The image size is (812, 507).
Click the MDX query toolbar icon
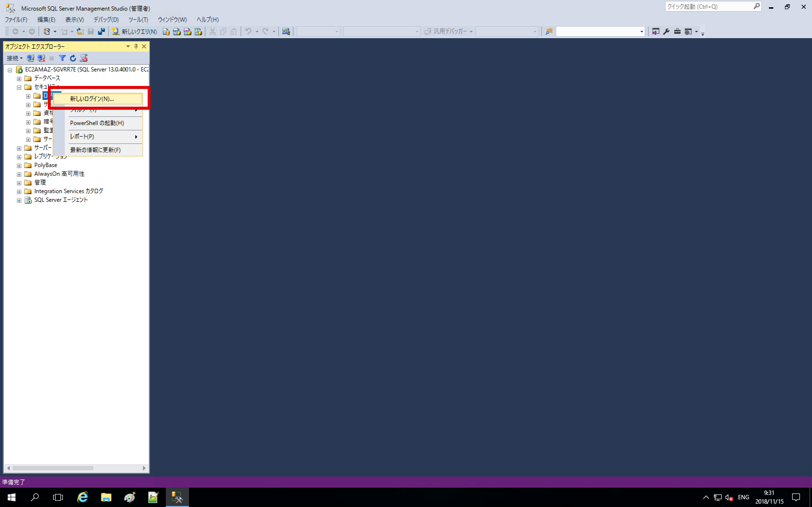click(176, 32)
